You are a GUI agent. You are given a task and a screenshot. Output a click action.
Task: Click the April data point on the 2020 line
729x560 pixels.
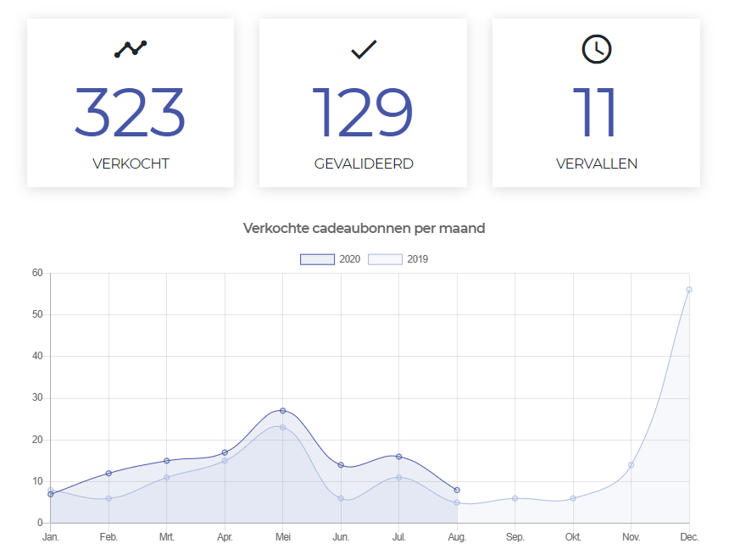click(x=225, y=452)
